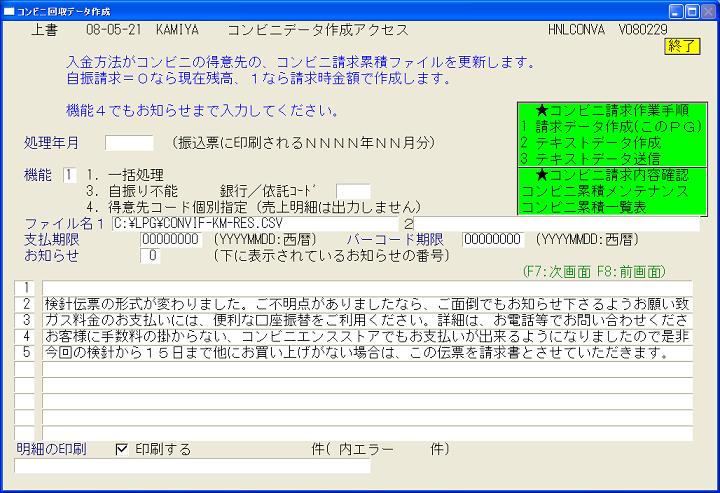Maximize the コンビニ回収データ作成 window
This screenshot has height=493, width=720.
692,11
